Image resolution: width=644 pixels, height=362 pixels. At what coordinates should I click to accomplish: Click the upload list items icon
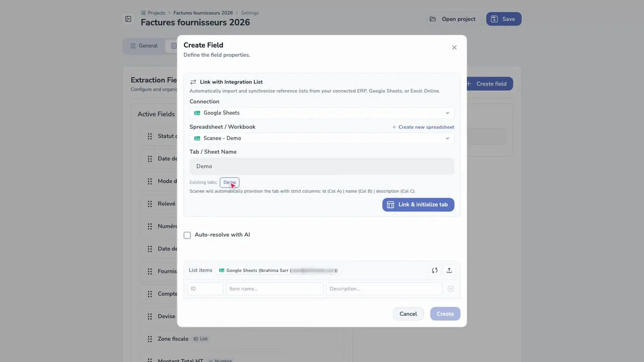(x=449, y=270)
